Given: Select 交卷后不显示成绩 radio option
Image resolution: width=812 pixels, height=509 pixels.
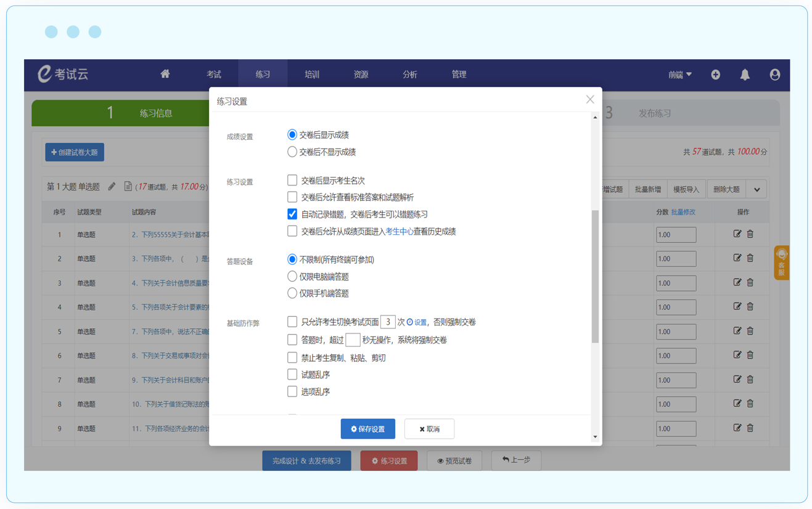Looking at the screenshot, I should (292, 152).
